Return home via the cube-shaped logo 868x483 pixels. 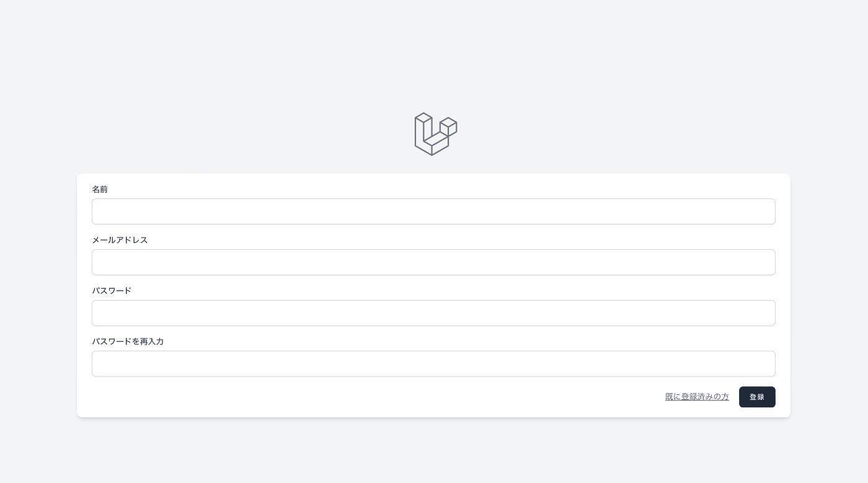pos(435,134)
